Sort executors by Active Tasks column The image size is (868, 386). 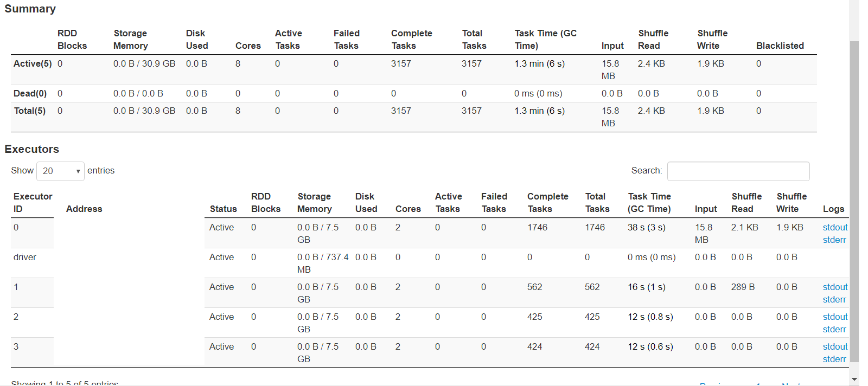point(449,203)
